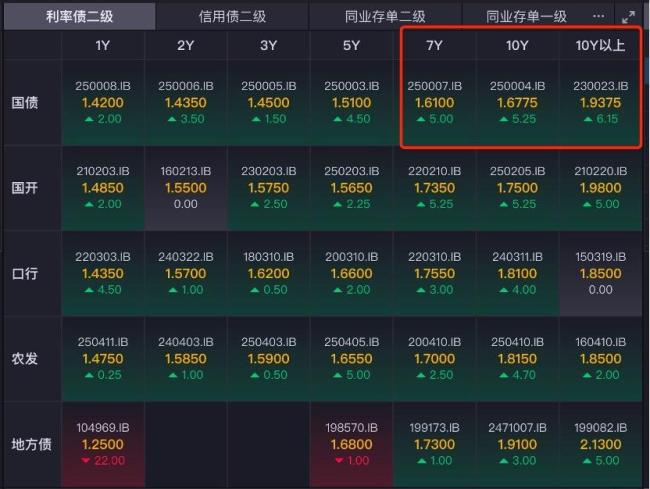This screenshot has height=489, width=650.
Task: Open 230023.IB quote at 1.9375
Action: [x=599, y=102]
